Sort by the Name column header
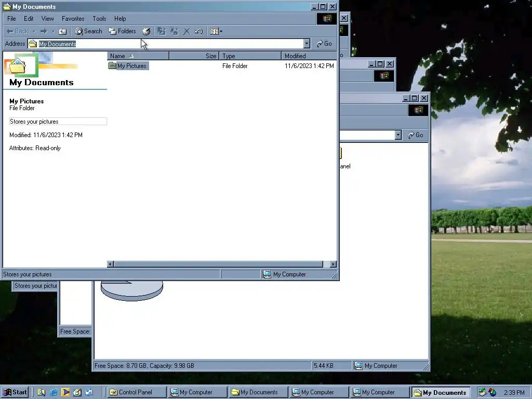This screenshot has height=399, width=532. click(x=138, y=56)
